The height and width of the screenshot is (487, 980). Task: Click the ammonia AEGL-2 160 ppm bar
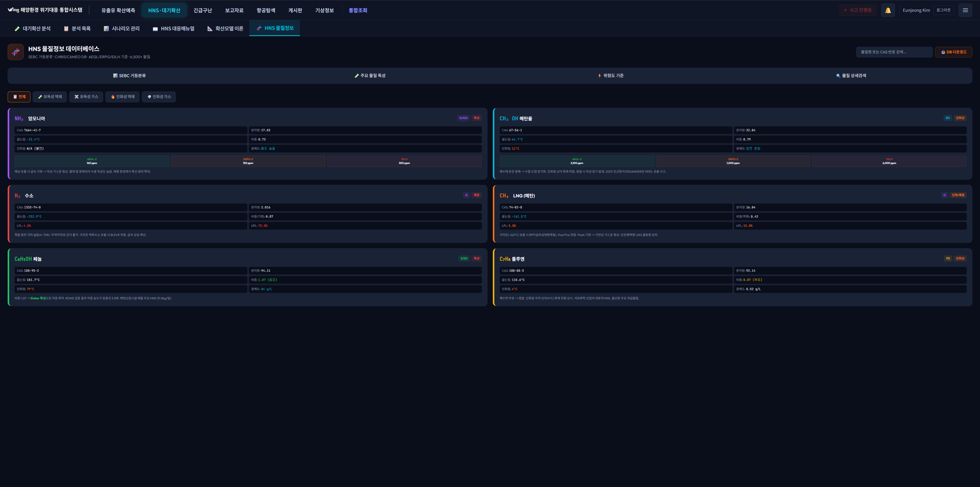[92, 161]
